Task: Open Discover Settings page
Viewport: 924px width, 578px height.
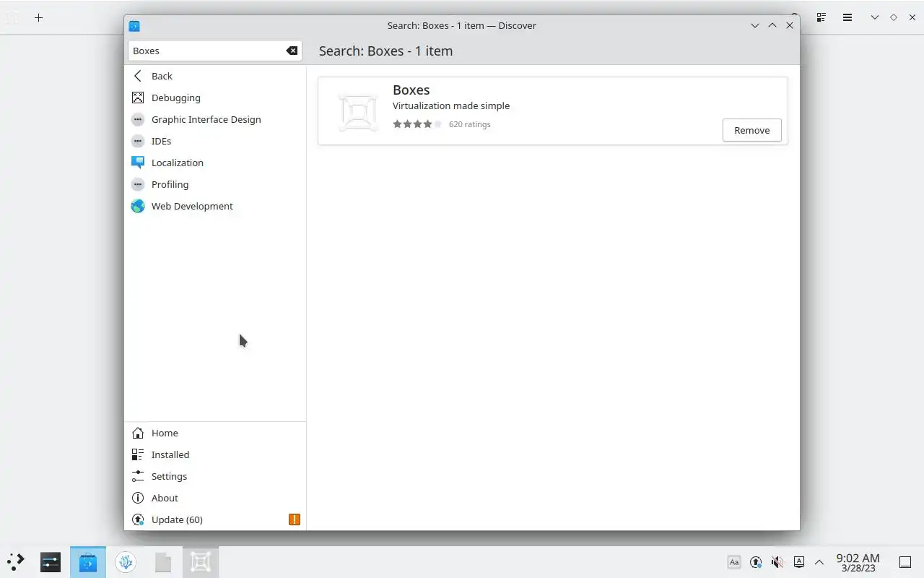Action: [x=215, y=476]
